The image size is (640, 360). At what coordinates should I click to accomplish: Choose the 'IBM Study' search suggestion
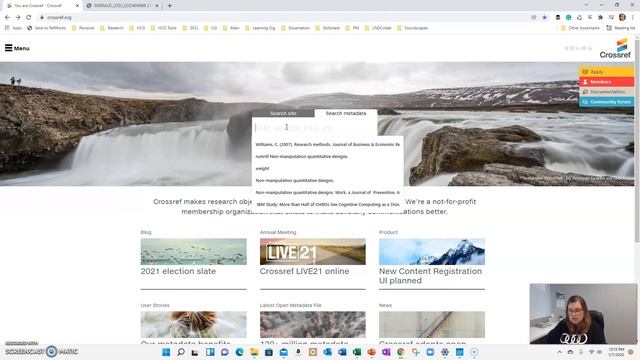tap(327, 204)
